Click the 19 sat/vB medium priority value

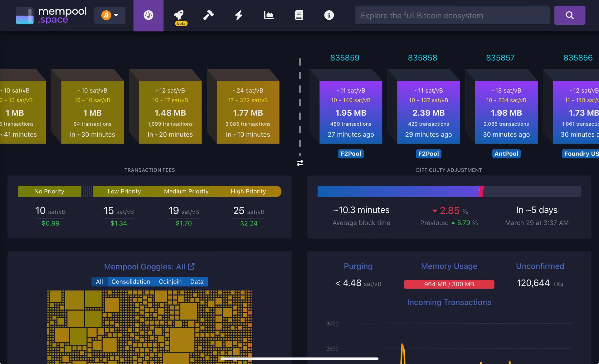point(184,211)
